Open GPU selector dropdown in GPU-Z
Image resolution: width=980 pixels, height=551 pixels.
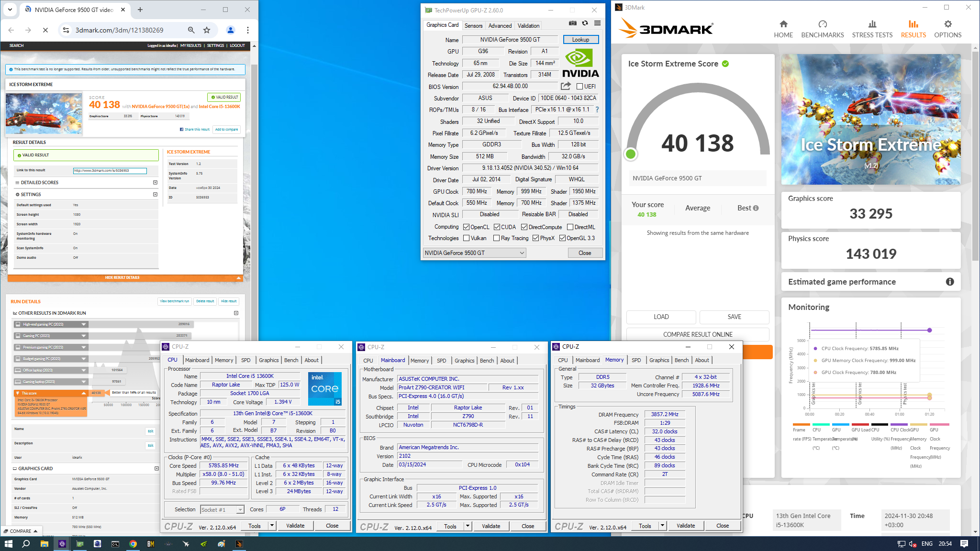click(x=474, y=253)
